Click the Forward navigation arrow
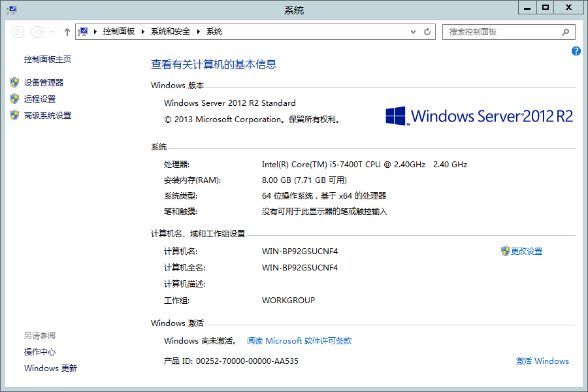The width and height of the screenshot is (588, 392). 37,32
